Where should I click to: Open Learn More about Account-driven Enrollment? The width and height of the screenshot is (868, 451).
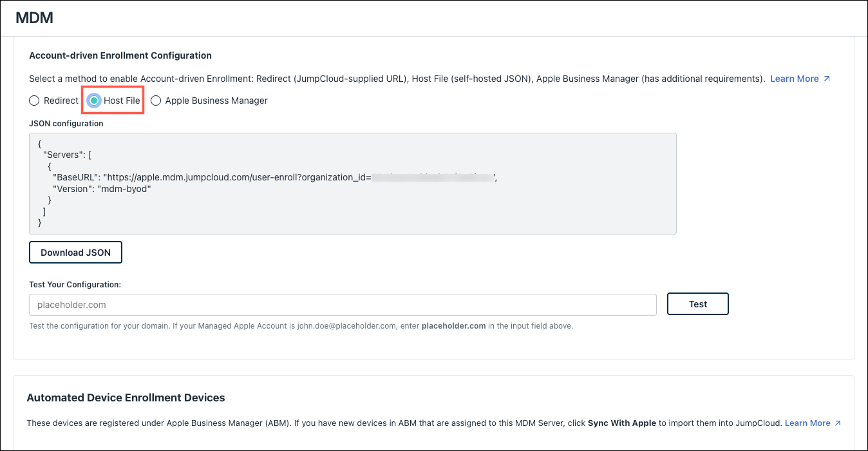(x=794, y=79)
